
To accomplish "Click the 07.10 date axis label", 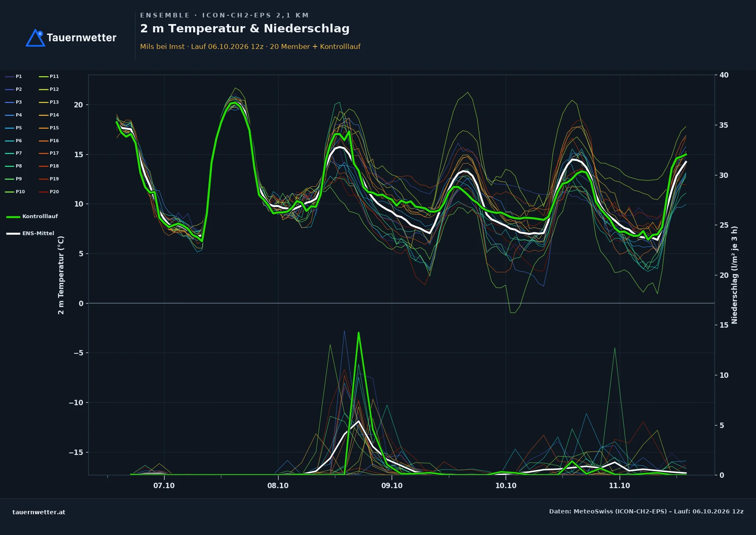I will coord(164,486).
